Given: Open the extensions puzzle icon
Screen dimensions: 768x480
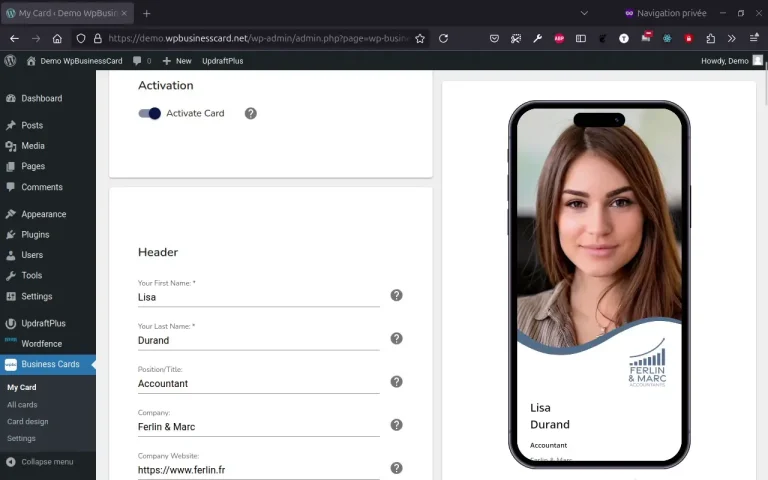Looking at the screenshot, I should click(711, 38).
